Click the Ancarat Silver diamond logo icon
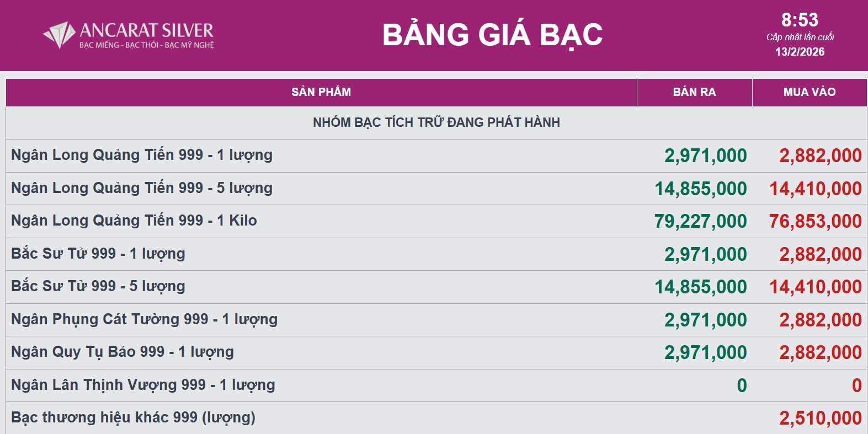The width and height of the screenshot is (868, 434). (x=59, y=35)
